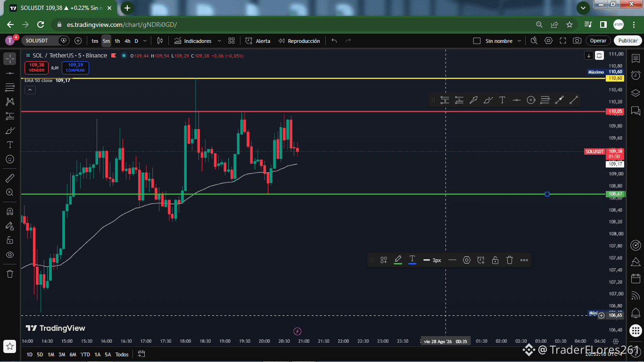
Task: Open chart settings hexagon in top bar
Action: pos(548,41)
